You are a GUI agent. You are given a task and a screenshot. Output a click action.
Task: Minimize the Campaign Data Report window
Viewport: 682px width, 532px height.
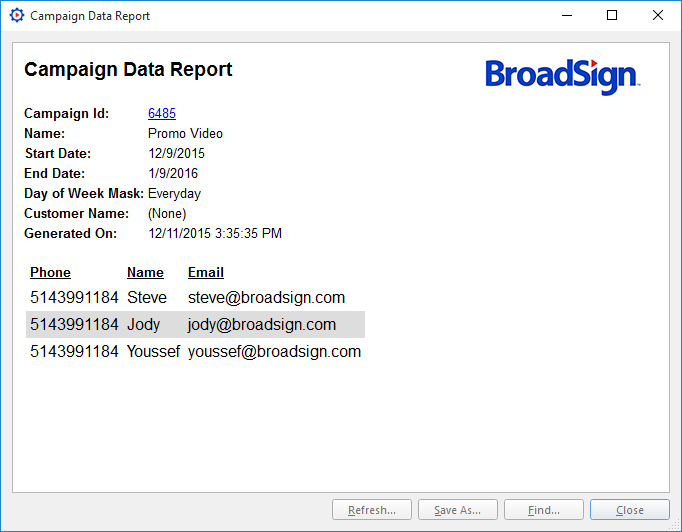point(566,16)
